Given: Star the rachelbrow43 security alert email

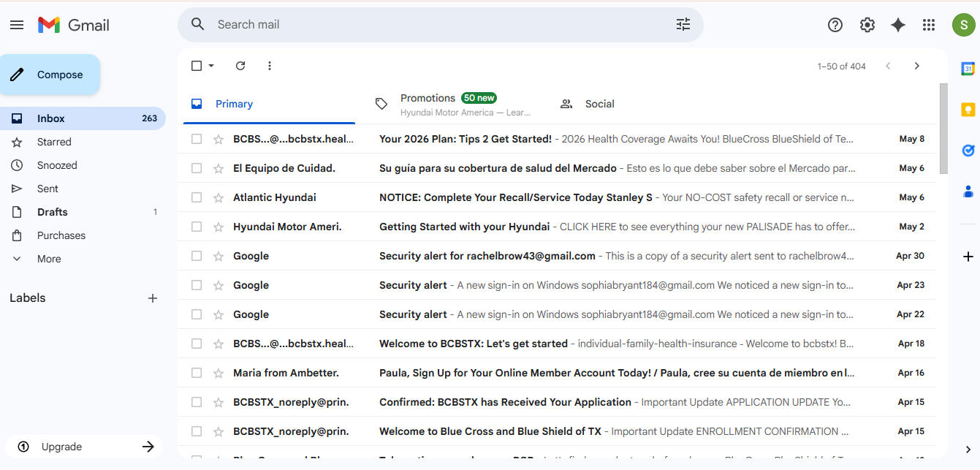Looking at the screenshot, I should click(x=219, y=256).
